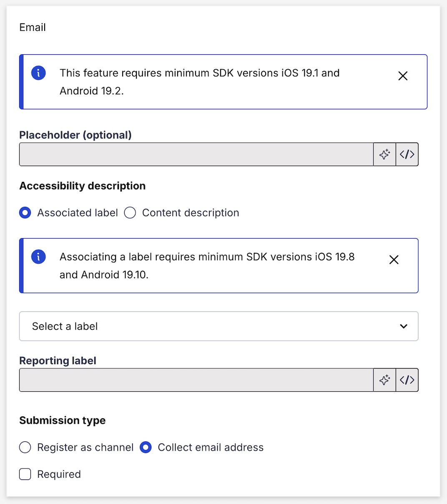
Task: Click the Accessibility description heading
Action: click(x=83, y=186)
